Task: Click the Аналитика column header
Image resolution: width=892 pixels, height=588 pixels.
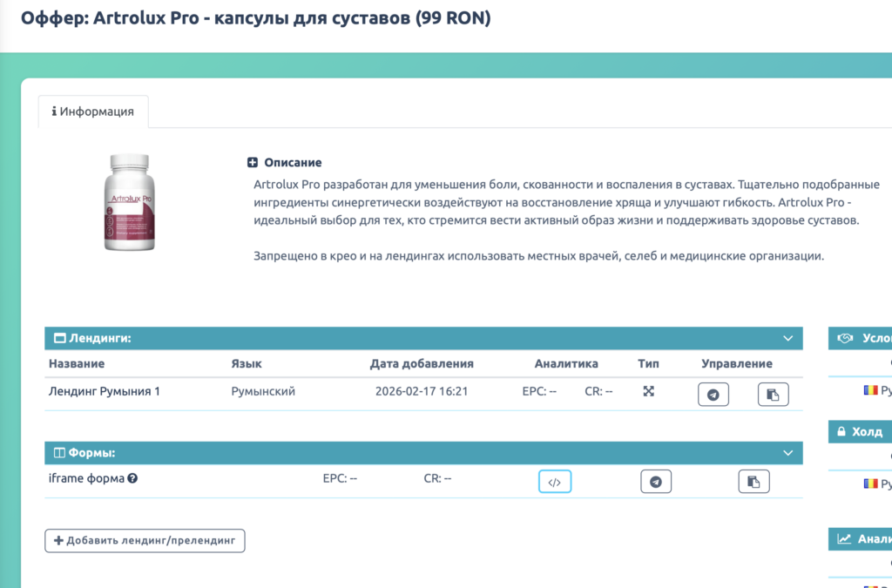Action: (x=566, y=363)
